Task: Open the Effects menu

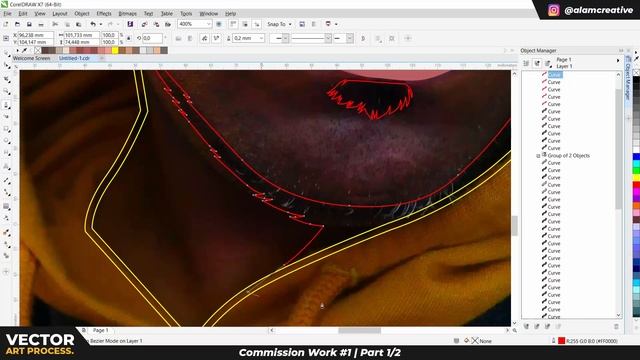Action: [104, 13]
